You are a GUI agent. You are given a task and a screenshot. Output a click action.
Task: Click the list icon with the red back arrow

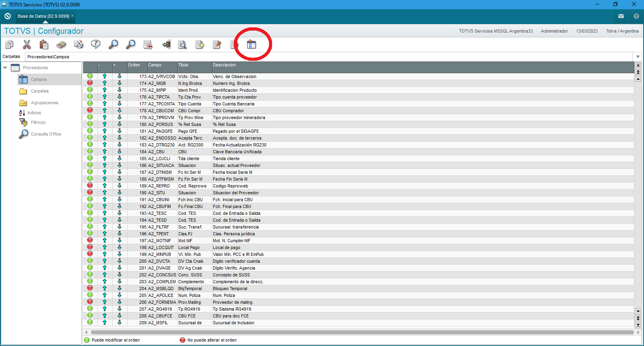148,44
